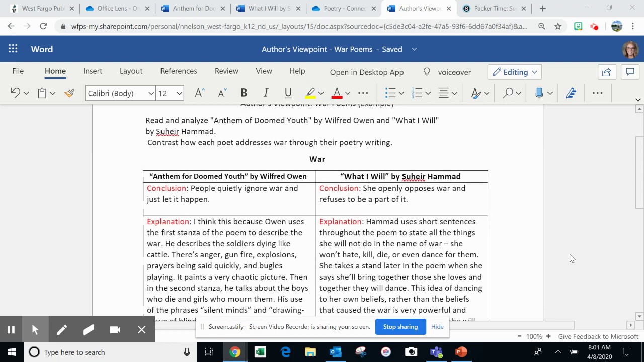
Task: Zoom in with the plus button
Action: pos(548,336)
